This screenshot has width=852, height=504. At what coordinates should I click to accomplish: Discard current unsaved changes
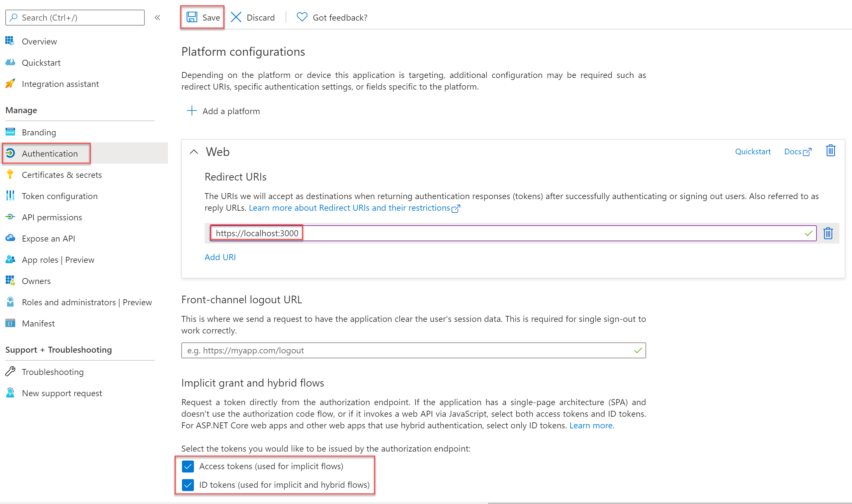pos(253,17)
